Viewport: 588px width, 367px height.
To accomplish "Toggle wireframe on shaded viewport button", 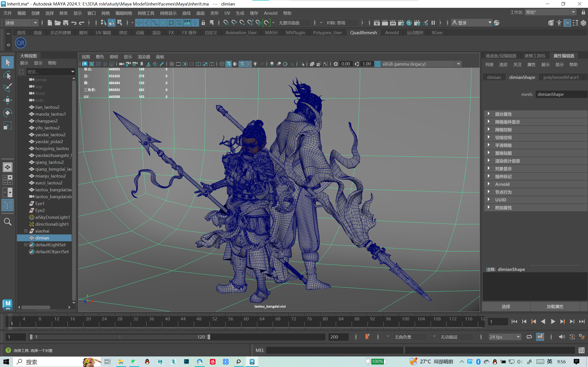I will 242,64.
